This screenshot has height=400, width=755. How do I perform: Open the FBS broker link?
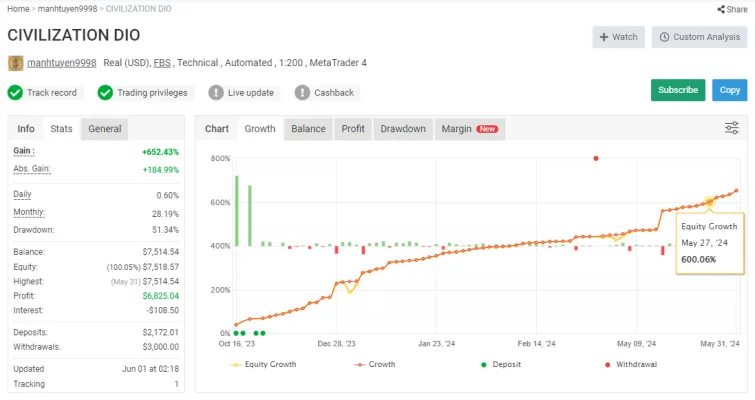162,63
